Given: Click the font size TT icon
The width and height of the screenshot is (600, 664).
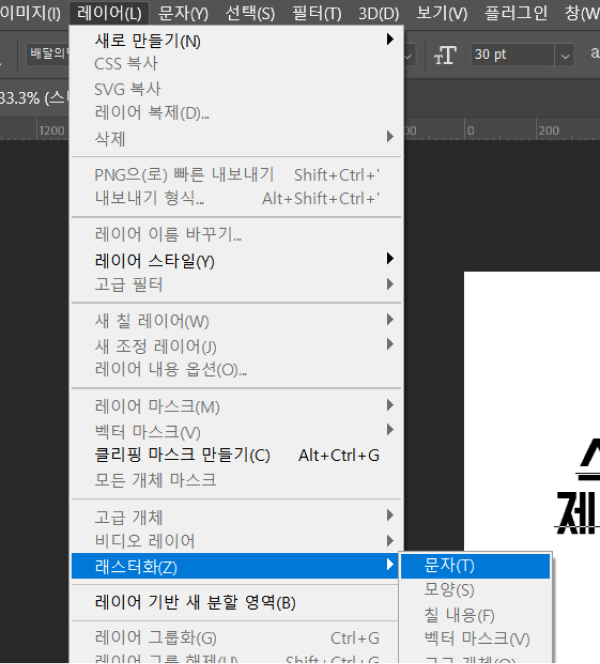Looking at the screenshot, I should tap(445, 54).
